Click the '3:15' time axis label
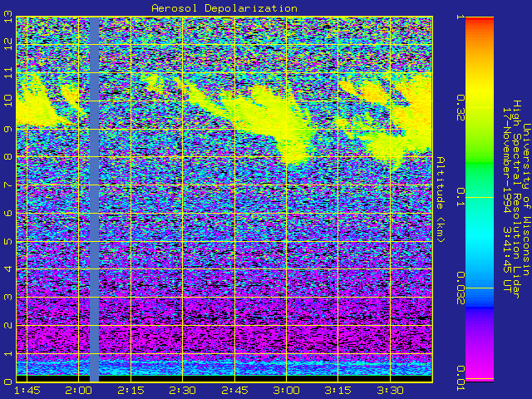Screen dimensions: 532x399 click(x=338, y=390)
